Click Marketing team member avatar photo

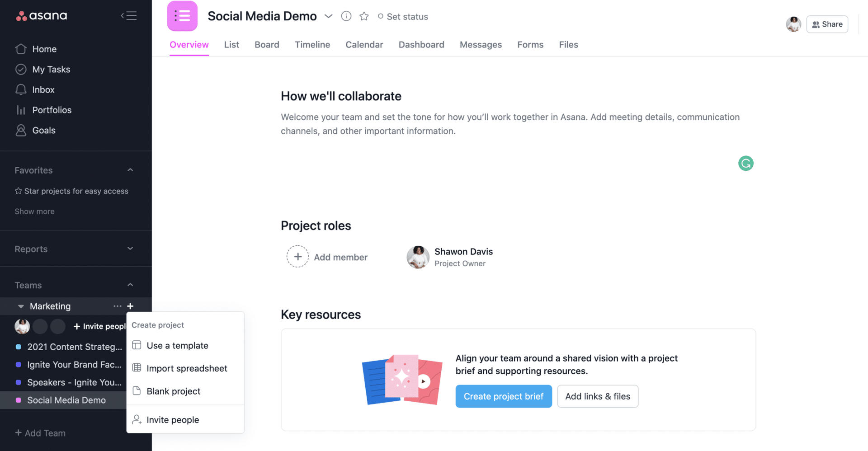click(x=22, y=326)
